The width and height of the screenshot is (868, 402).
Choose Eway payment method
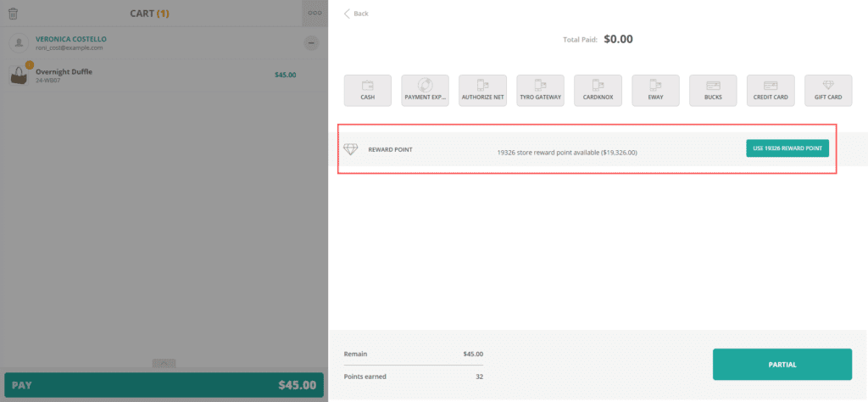click(655, 90)
